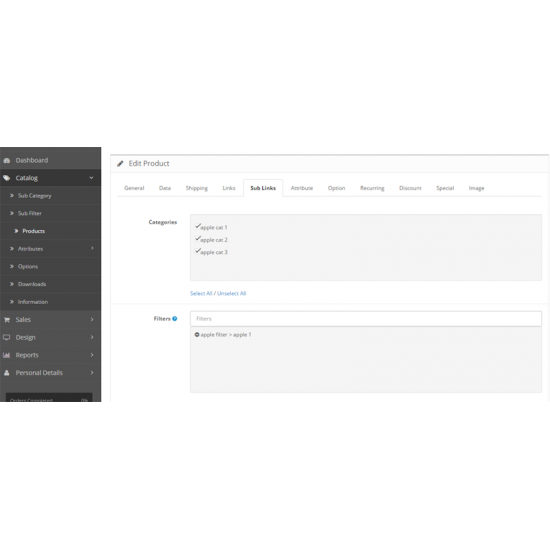Expand the Design menu chevron
This screenshot has width=550, height=550.
pyautogui.click(x=92, y=337)
